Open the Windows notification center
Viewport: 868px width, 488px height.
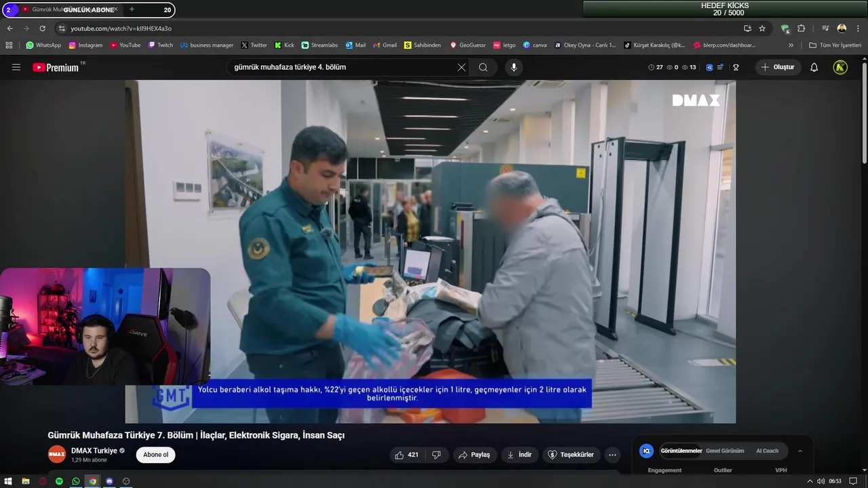coord(853,481)
